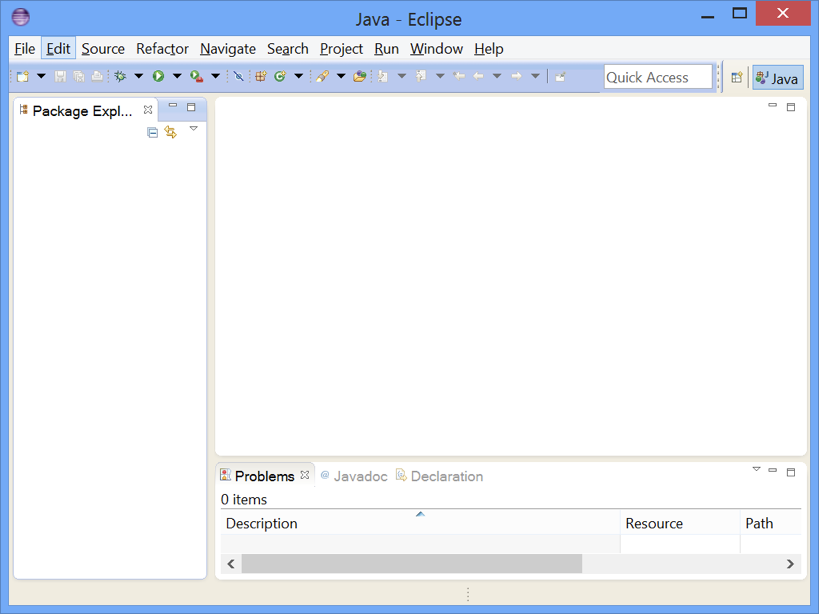Minimize the Package Explorer panel
This screenshot has height=614, width=819.
(173, 106)
